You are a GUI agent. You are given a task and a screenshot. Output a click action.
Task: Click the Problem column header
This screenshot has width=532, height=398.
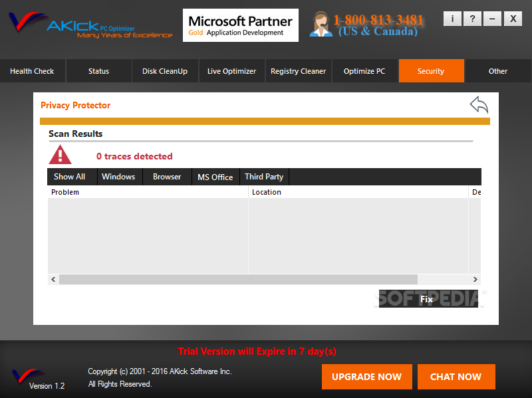(148, 192)
